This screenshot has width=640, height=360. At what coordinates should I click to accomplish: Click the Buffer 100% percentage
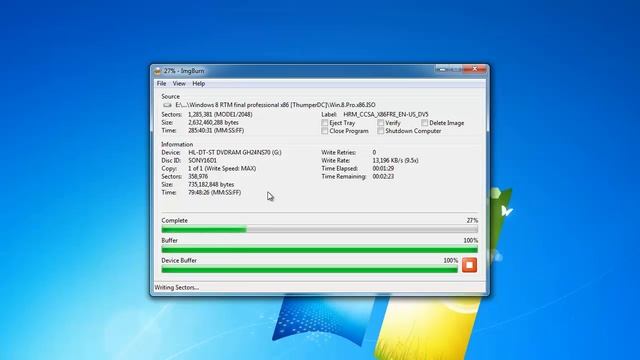[471, 240]
